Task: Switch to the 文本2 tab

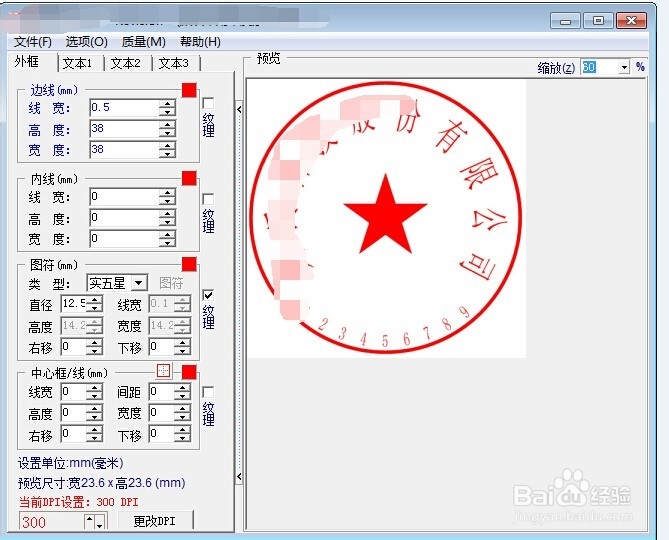Action: (x=126, y=63)
